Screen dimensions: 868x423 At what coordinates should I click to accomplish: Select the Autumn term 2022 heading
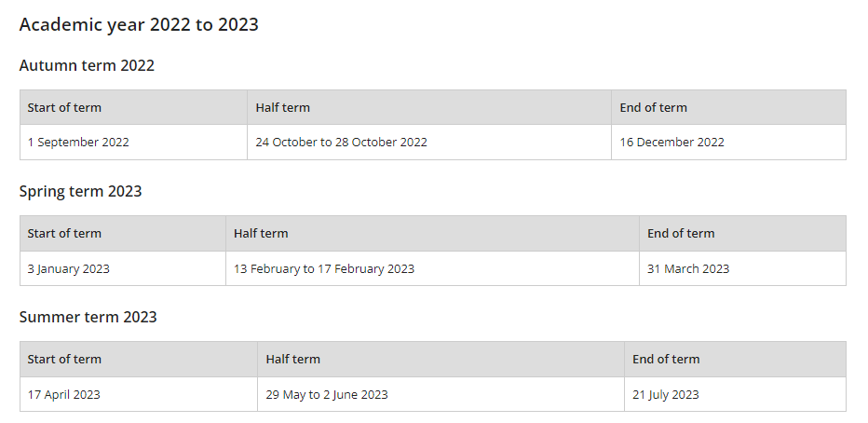click(x=87, y=65)
